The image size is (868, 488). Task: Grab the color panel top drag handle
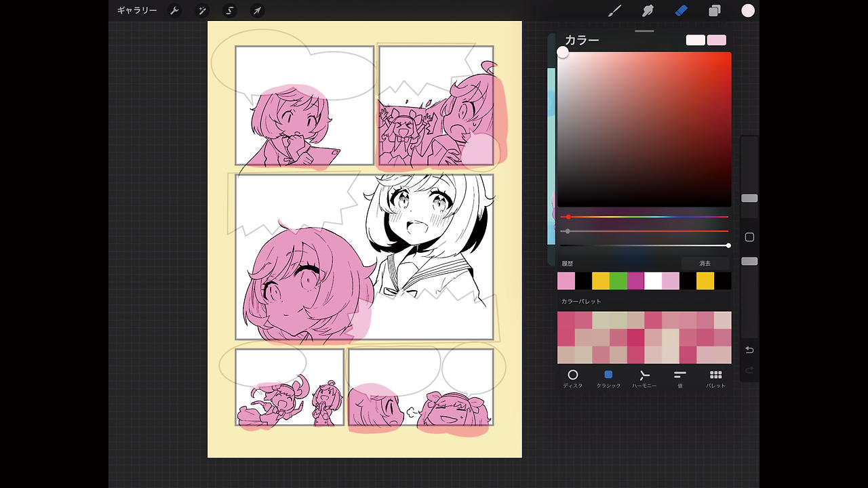coord(644,31)
